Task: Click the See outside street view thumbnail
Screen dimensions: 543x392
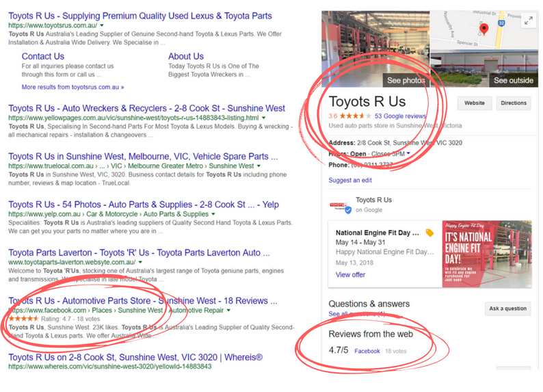Action: point(484,68)
